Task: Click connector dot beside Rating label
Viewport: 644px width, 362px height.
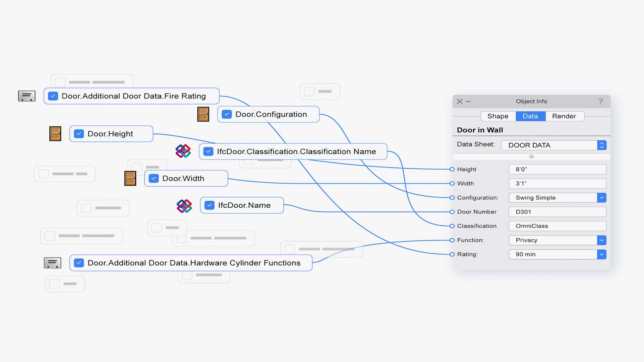Action: 452,254
